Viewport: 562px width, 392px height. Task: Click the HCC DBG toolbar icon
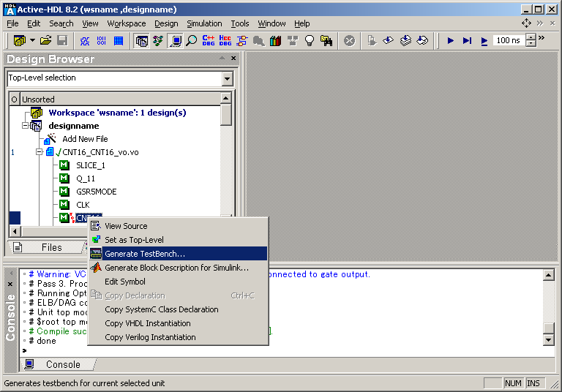[225, 40]
